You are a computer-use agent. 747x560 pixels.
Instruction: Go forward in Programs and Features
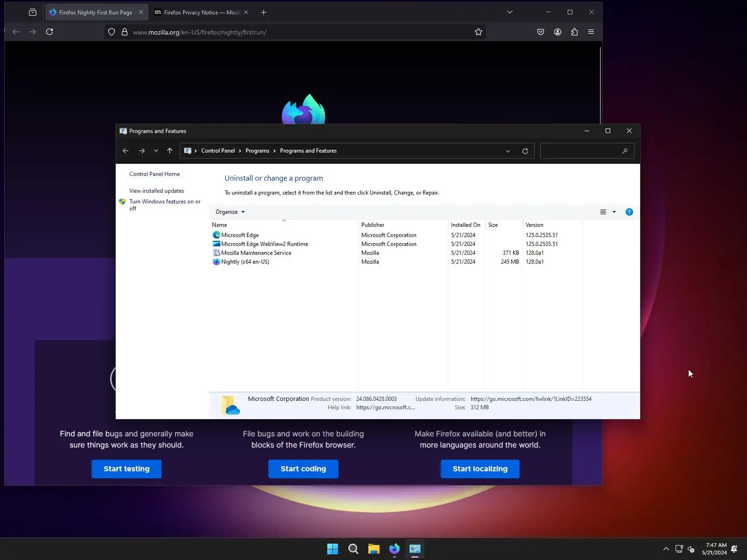point(142,151)
